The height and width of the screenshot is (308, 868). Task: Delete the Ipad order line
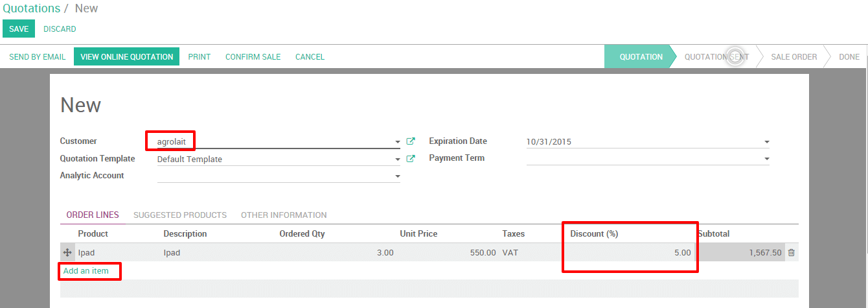click(791, 253)
